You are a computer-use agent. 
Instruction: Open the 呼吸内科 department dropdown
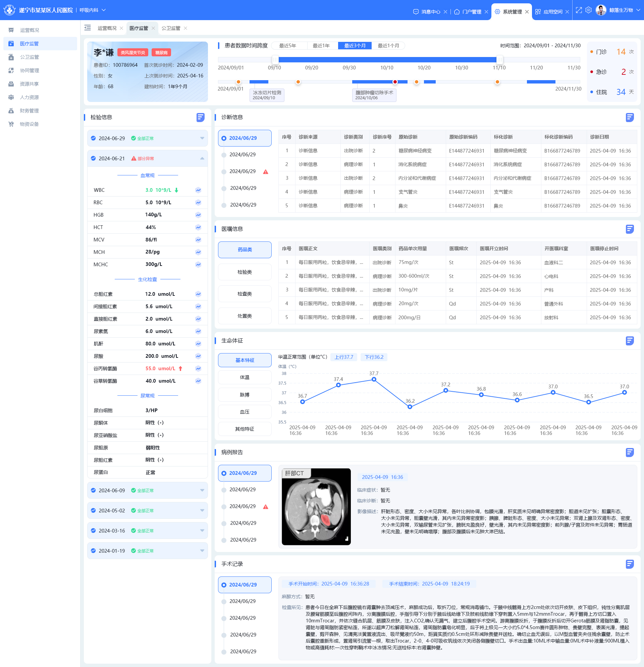click(x=93, y=10)
